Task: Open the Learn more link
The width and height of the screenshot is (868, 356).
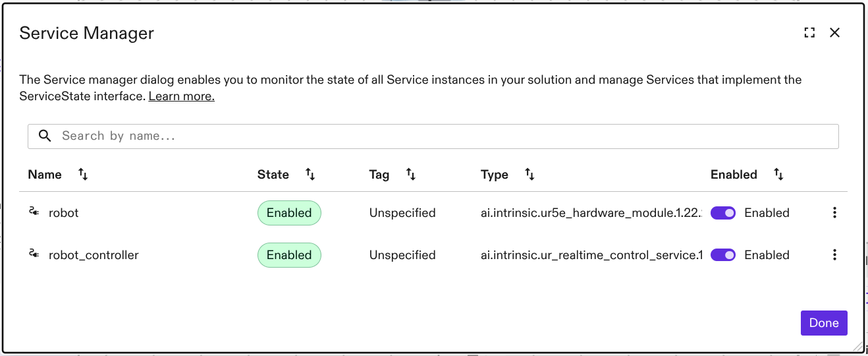Action: (x=182, y=96)
